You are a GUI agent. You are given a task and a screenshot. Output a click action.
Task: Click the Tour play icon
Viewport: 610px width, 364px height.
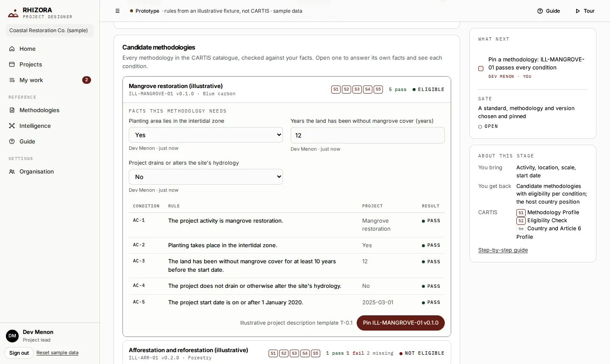click(578, 11)
